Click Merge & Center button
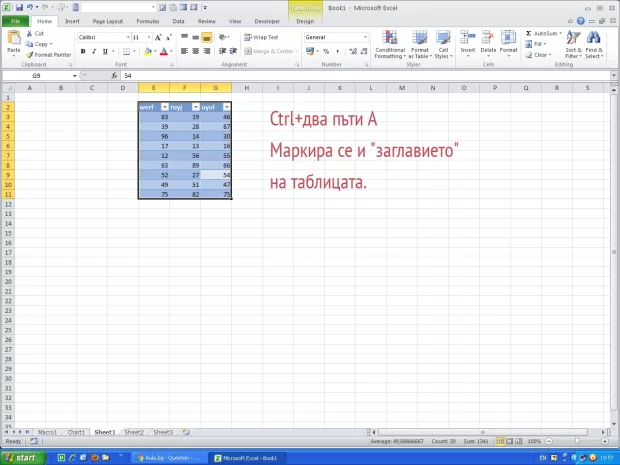 tap(269, 51)
